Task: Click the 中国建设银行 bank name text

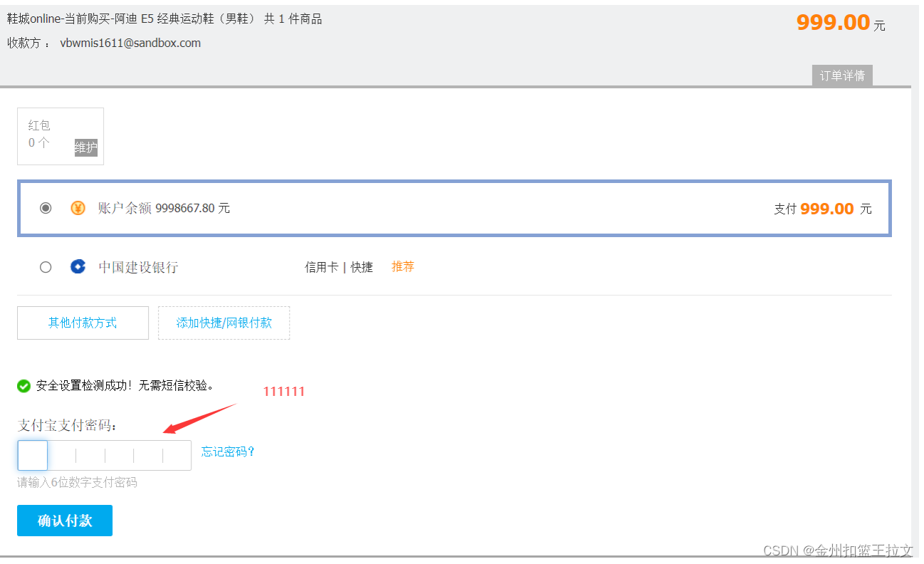Action: click(138, 267)
